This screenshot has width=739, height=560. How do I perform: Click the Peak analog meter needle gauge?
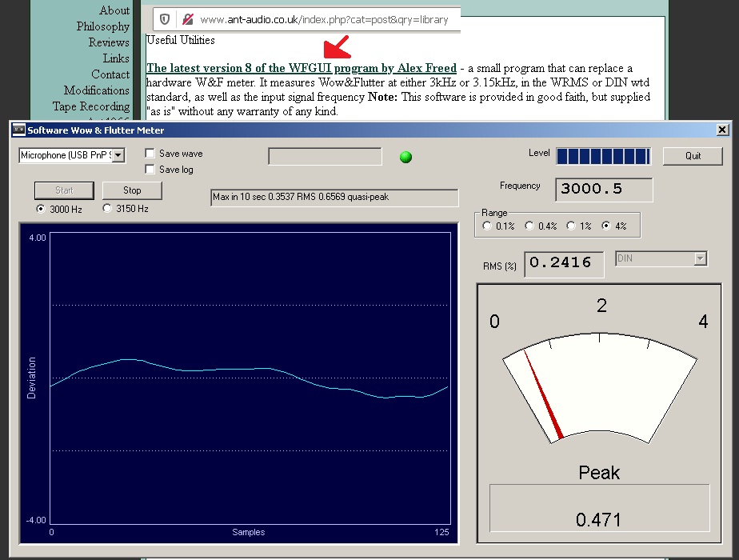tap(600, 389)
